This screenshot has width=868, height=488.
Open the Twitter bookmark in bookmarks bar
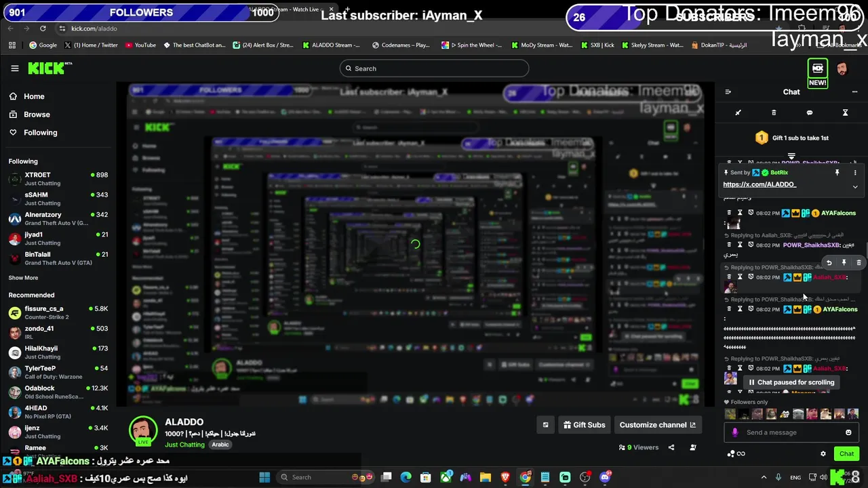pyautogui.click(x=91, y=45)
